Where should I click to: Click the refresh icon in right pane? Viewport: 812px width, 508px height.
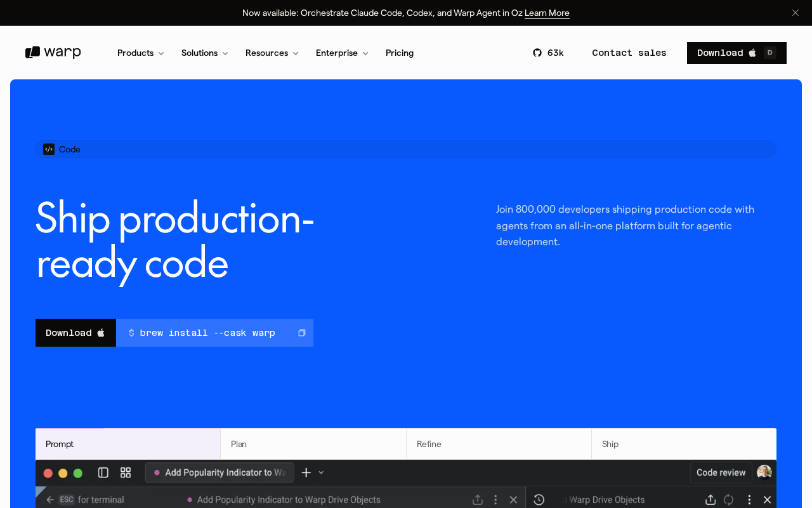click(729, 500)
